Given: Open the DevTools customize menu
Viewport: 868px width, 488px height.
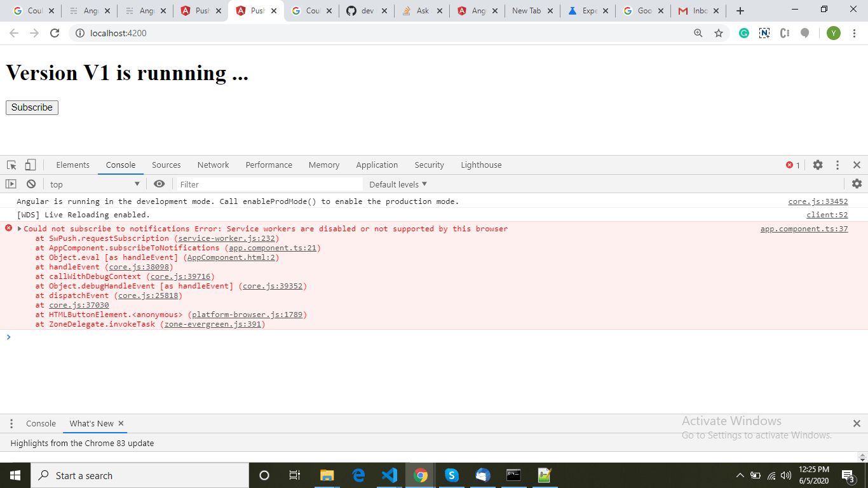Looking at the screenshot, I should 837,165.
